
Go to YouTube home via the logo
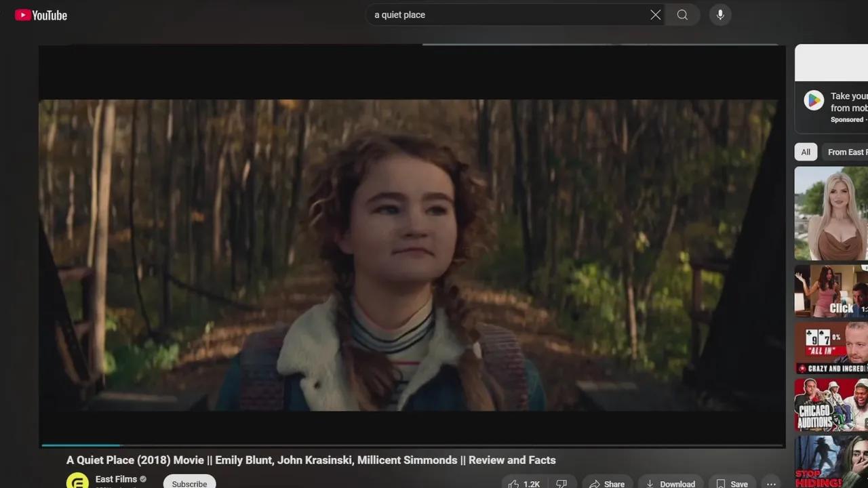(41, 15)
